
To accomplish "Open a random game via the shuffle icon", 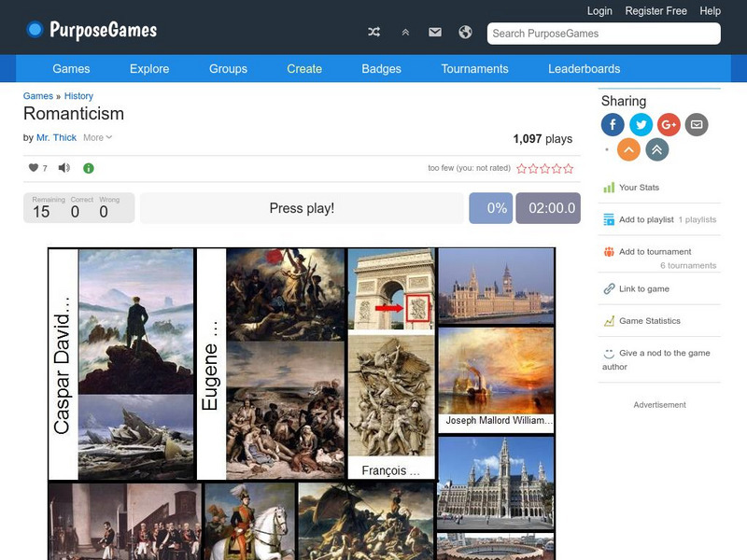I will (x=373, y=31).
